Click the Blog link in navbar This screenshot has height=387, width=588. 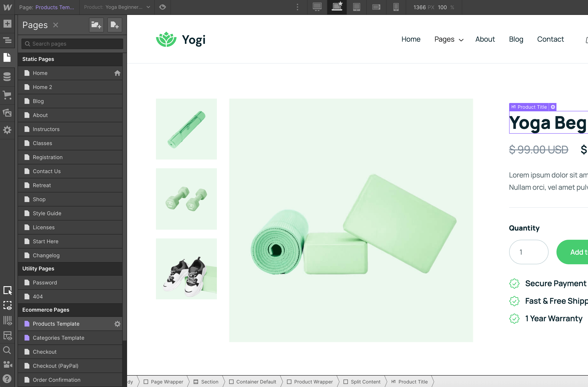pos(516,39)
